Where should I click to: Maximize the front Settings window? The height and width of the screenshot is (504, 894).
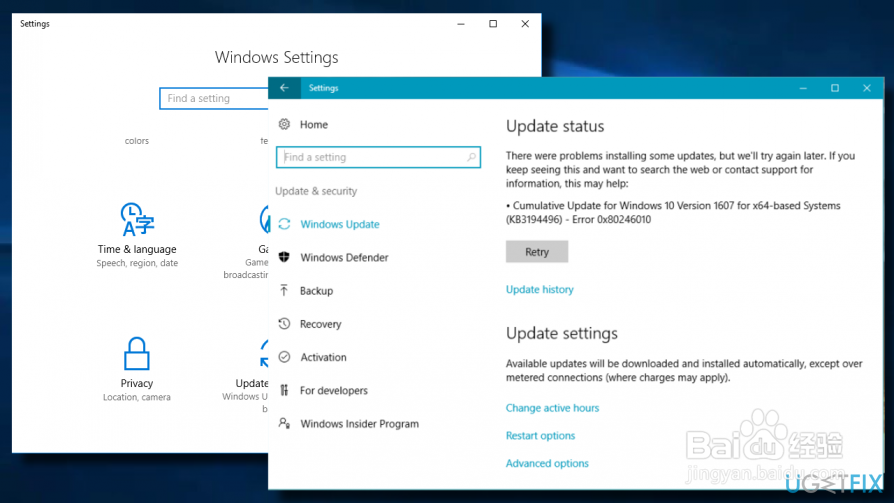(x=835, y=88)
